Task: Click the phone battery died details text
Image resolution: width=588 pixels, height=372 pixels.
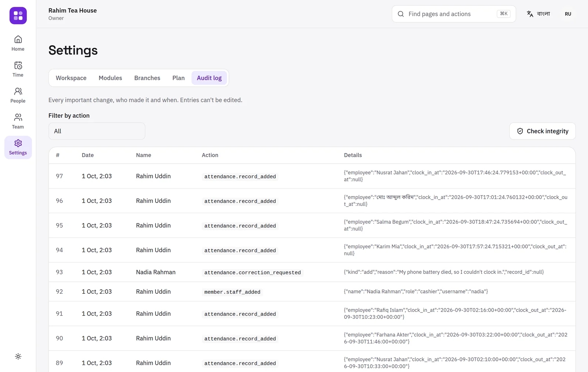Action: (x=444, y=272)
